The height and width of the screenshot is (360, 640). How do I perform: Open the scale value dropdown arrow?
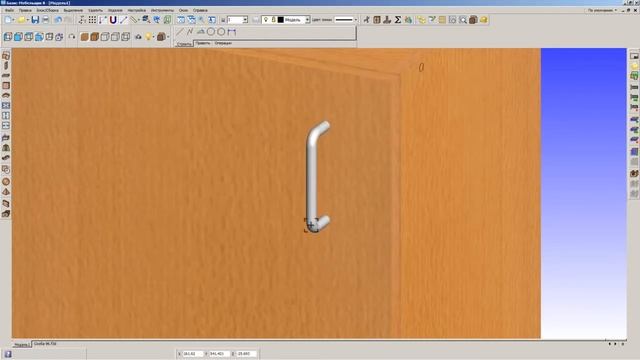(x=245, y=20)
